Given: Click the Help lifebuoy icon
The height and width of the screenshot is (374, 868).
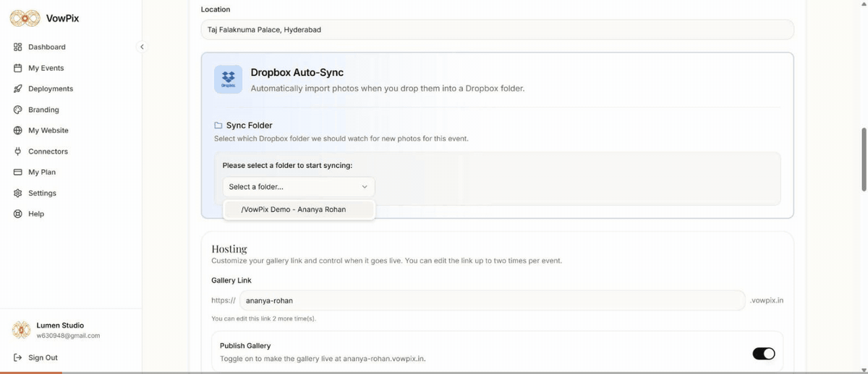Looking at the screenshot, I should [x=18, y=214].
